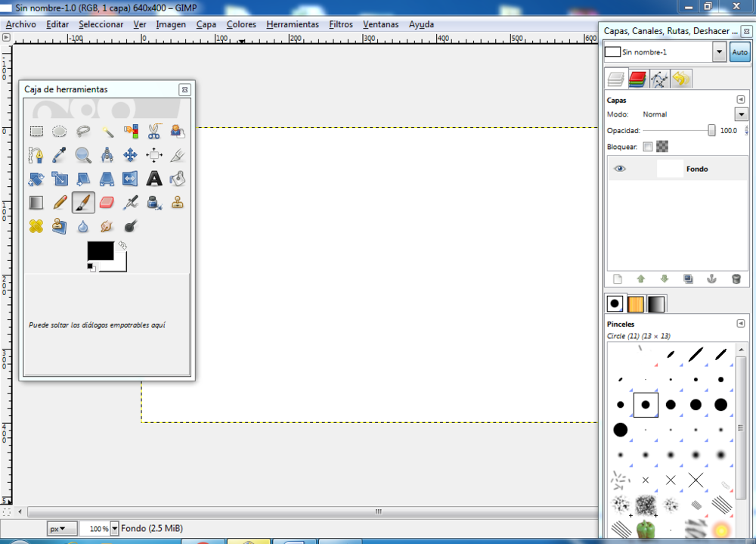Toggle the Auto button

click(x=739, y=52)
